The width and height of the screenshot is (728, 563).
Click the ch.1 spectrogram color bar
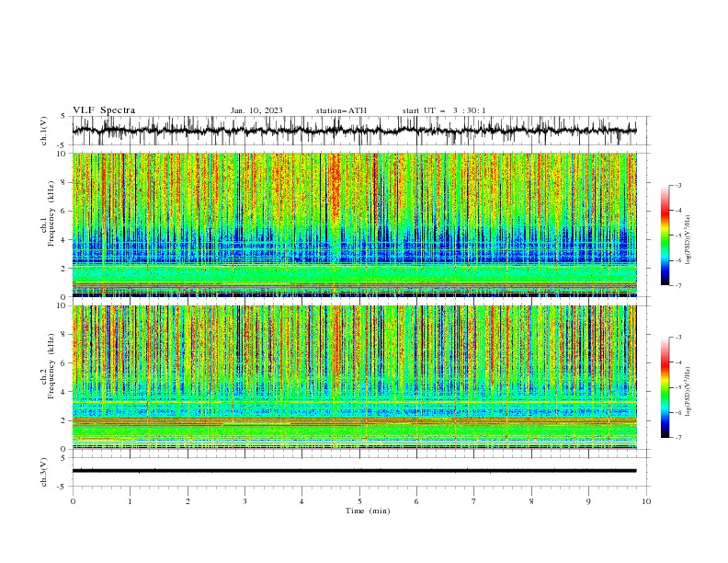pyautogui.click(x=665, y=235)
